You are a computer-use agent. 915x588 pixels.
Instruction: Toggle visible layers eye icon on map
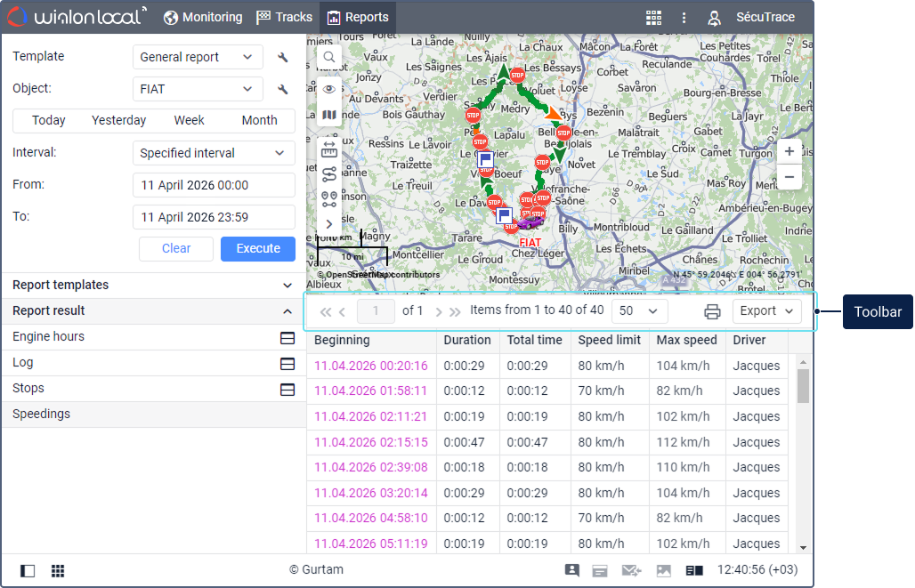[329, 89]
